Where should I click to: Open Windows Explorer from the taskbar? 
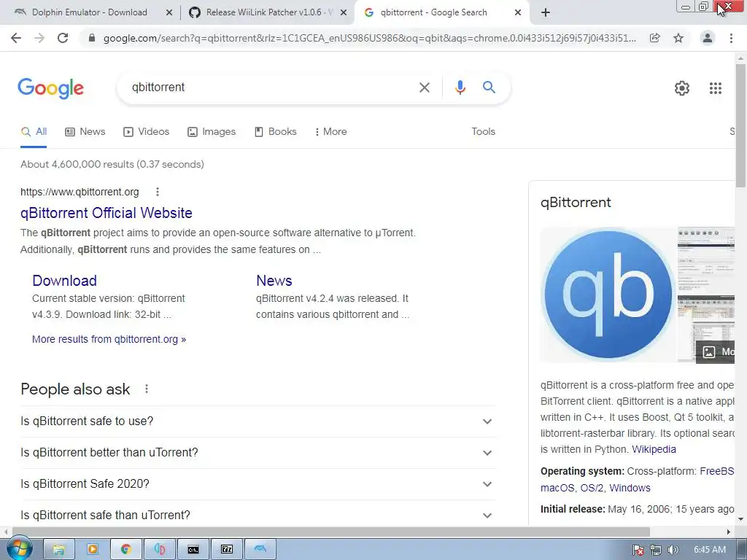pos(58,550)
